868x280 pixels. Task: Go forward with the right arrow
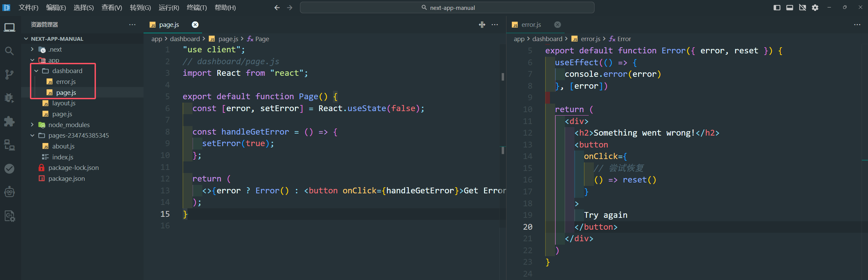290,7
